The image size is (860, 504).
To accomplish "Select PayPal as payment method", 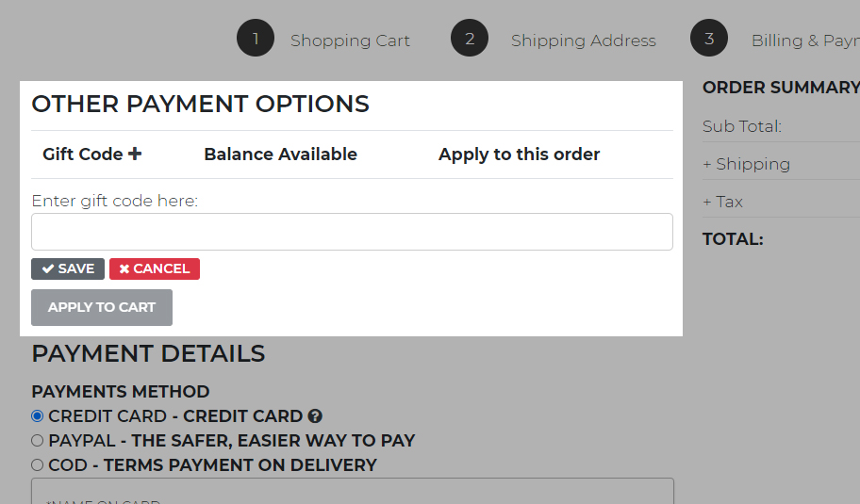I will pos(38,440).
